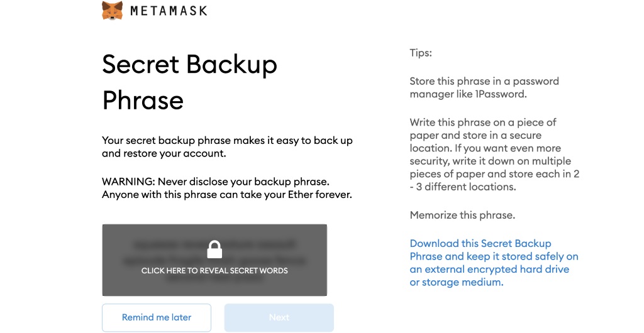Select the "Tips:" label
The width and height of the screenshot is (644, 333).
click(421, 53)
